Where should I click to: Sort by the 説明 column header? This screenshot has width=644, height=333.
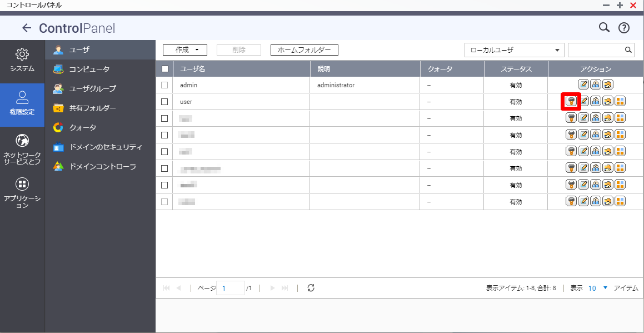click(365, 69)
